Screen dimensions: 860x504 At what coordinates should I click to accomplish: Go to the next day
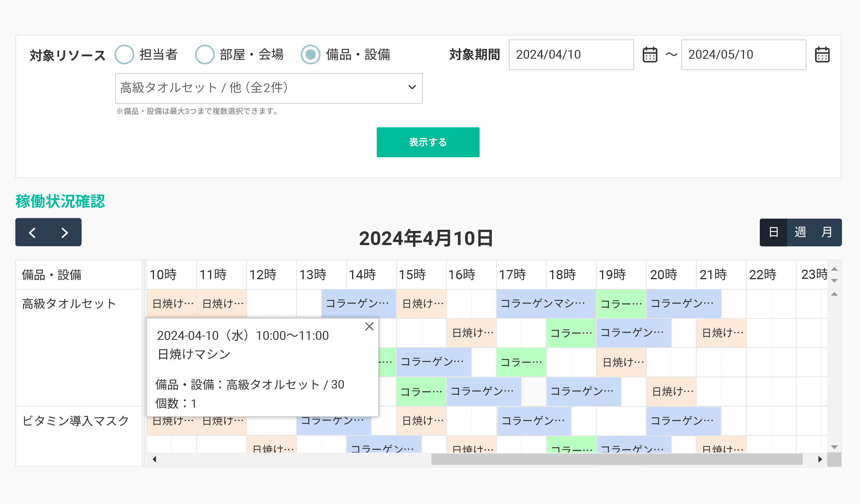(x=64, y=232)
